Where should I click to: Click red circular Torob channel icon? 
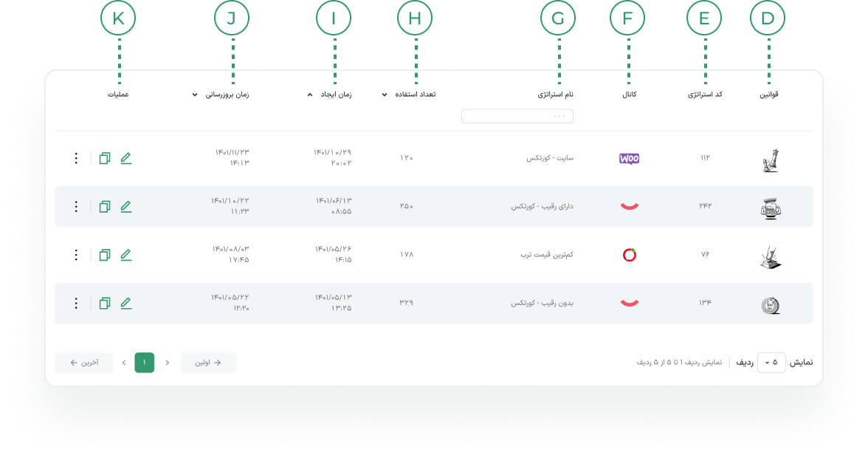(x=629, y=255)
